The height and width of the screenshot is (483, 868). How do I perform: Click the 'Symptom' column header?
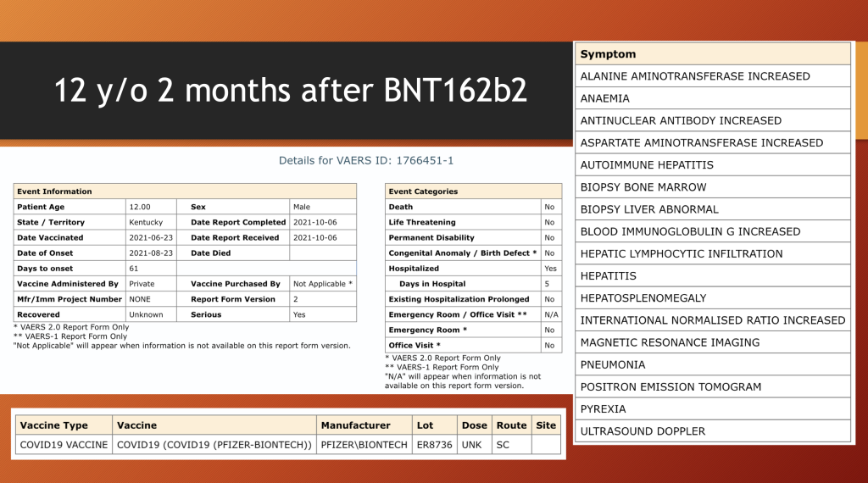tap(608, 54)
